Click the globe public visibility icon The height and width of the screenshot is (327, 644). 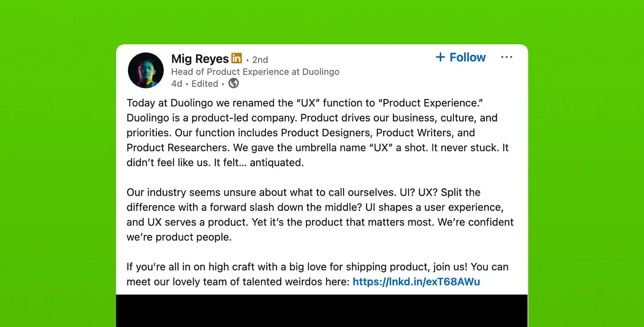[234, 83]
